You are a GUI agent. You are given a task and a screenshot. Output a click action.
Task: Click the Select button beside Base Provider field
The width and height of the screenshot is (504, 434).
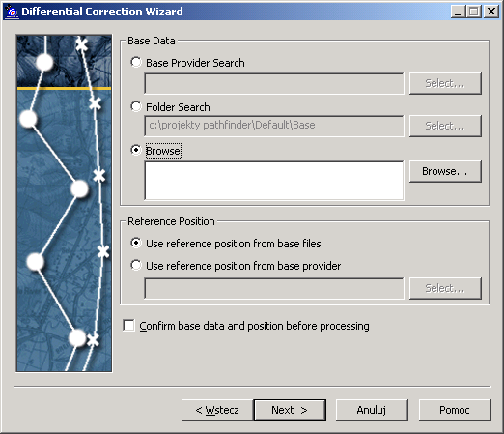click(445, 83)
